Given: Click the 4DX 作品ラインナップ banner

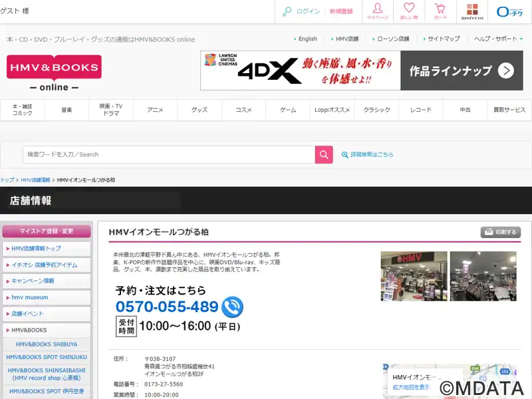Looking at the screenshot, I should (x=361, y=70).
